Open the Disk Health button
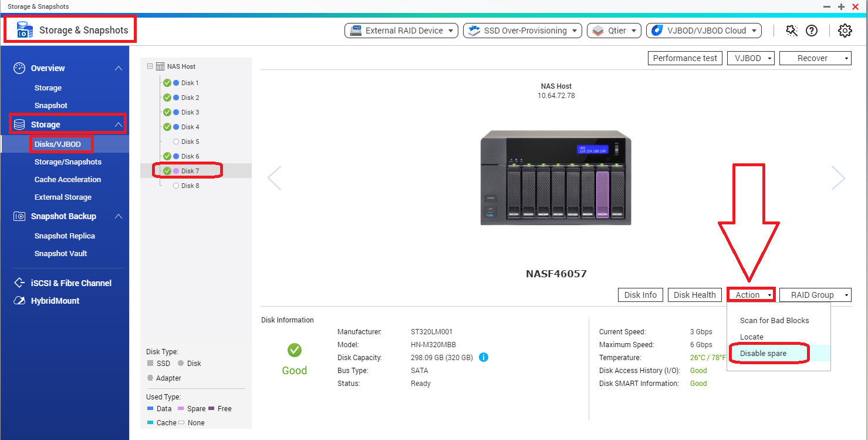This screenshot has width=868, height=440. click(x=694, y=295)
